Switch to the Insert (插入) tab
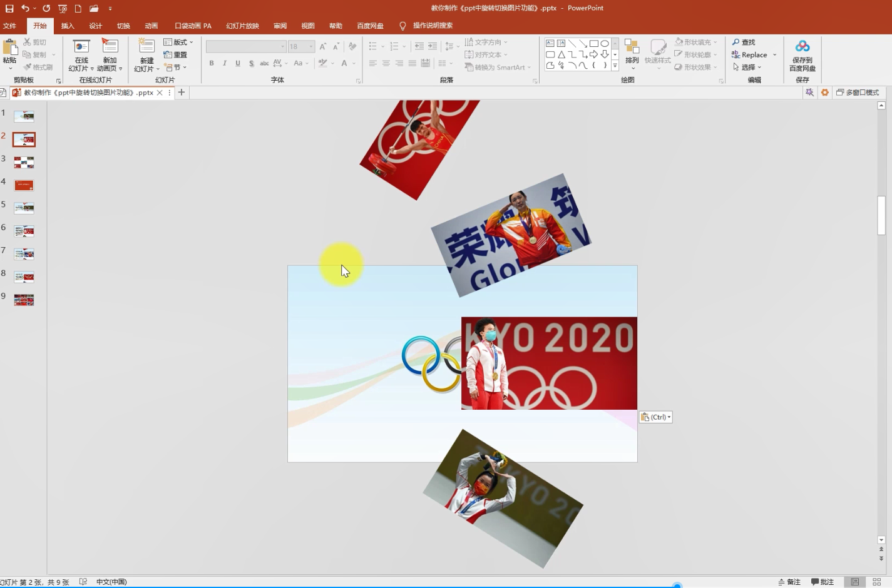The image size is (892, 588). coord(68,26)
